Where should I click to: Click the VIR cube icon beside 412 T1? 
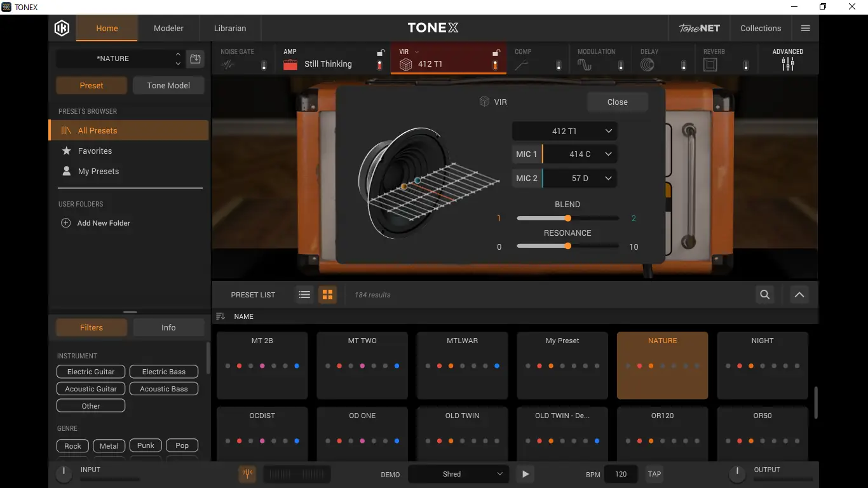tap(406, 64)
